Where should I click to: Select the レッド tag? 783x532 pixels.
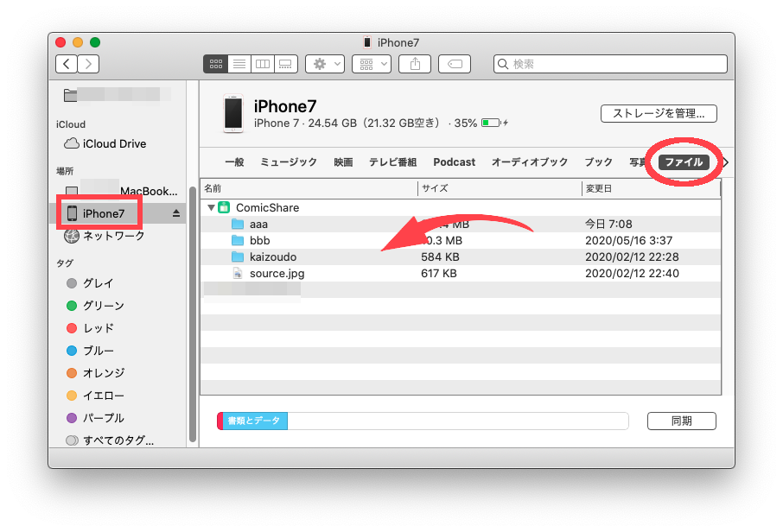[90, 328]
